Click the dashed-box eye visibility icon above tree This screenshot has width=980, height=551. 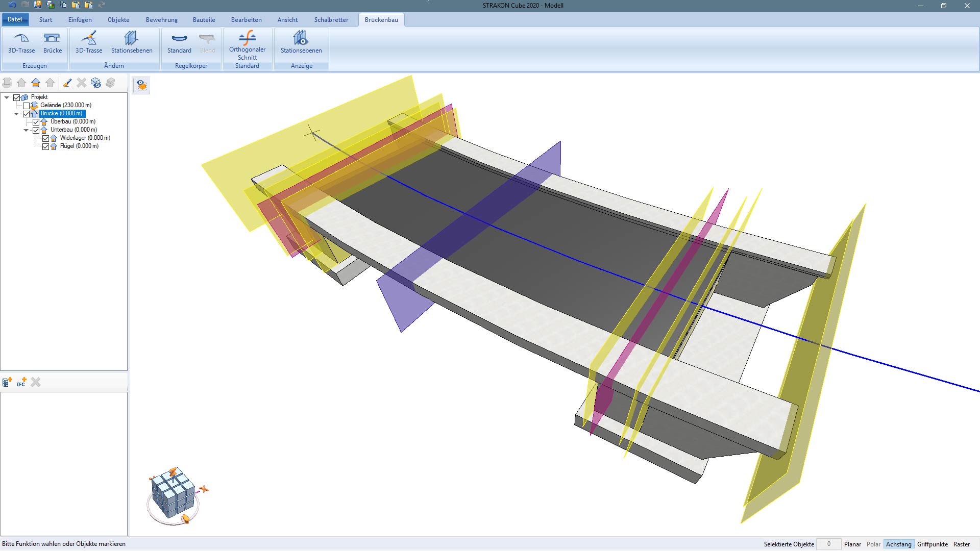[96, 83]
